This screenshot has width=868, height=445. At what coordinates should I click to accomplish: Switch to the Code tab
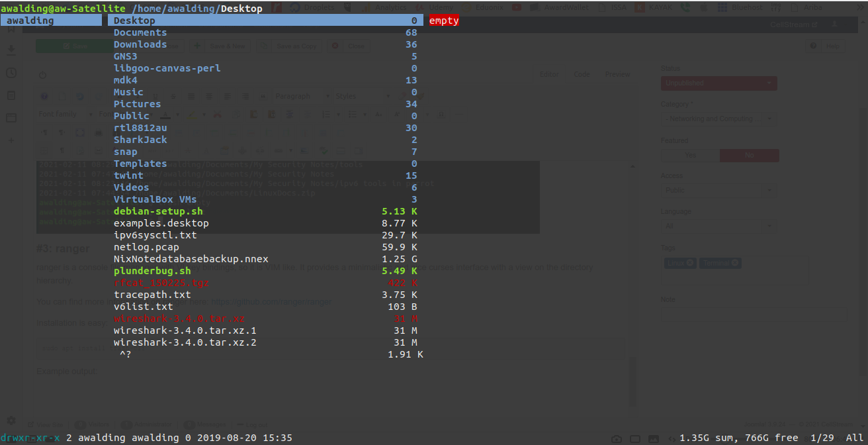click(x=582, y=75)
